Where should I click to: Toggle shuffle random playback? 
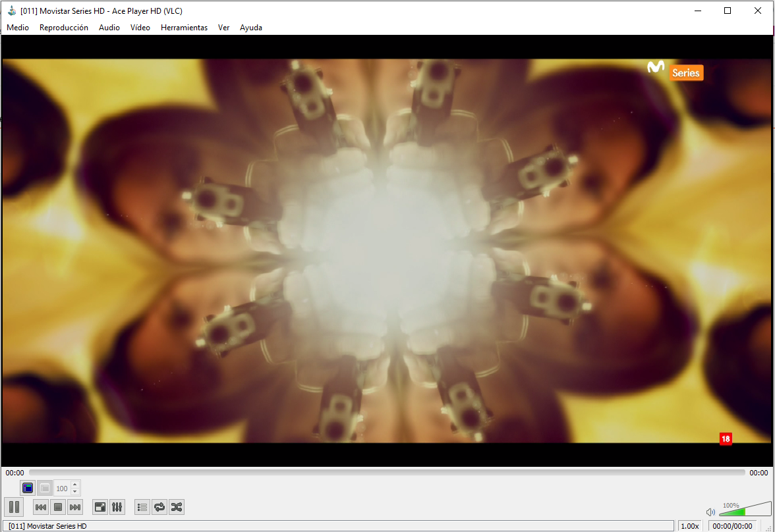pyautogui.click(x=177, y=507)
